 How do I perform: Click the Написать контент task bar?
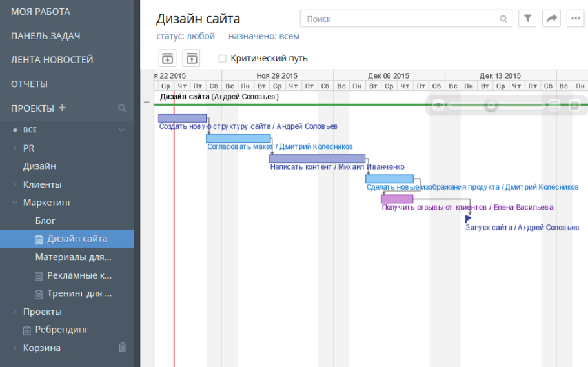pos(318,159)
